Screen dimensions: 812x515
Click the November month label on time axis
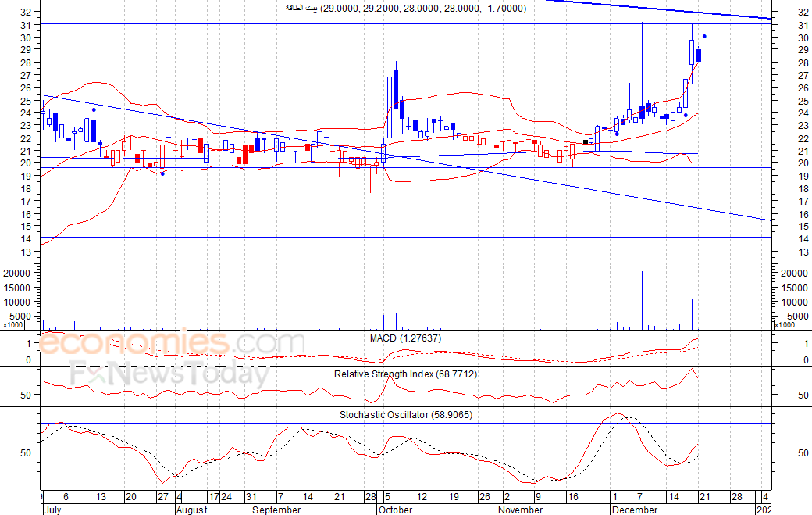(x=521, y=510)
